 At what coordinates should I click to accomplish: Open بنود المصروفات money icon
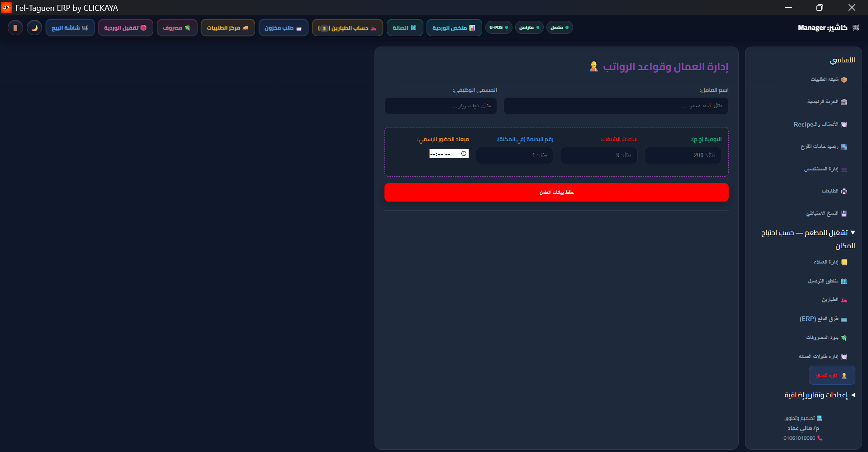[x=844, y=338]
